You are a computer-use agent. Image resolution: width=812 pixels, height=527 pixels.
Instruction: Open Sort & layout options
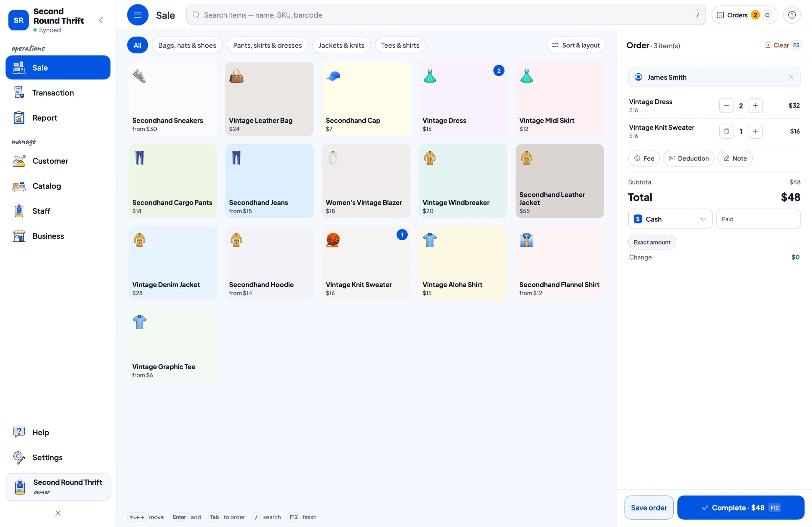coord(576,45)
